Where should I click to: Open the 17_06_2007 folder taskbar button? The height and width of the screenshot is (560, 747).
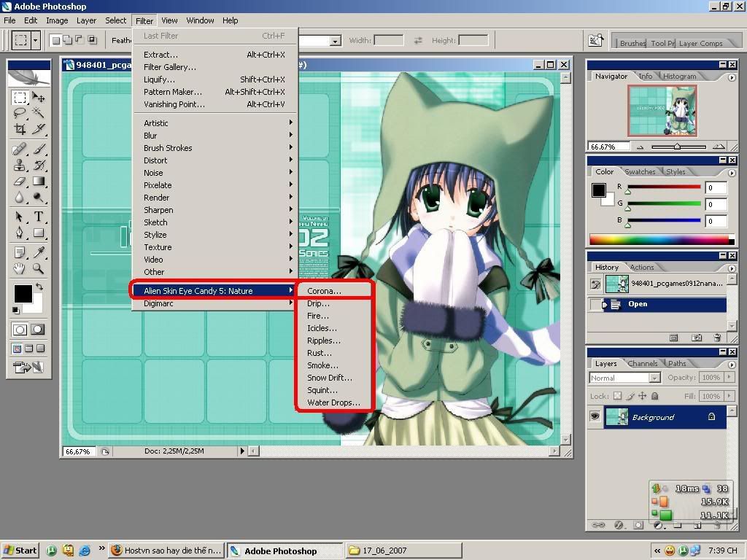(403, 551)
